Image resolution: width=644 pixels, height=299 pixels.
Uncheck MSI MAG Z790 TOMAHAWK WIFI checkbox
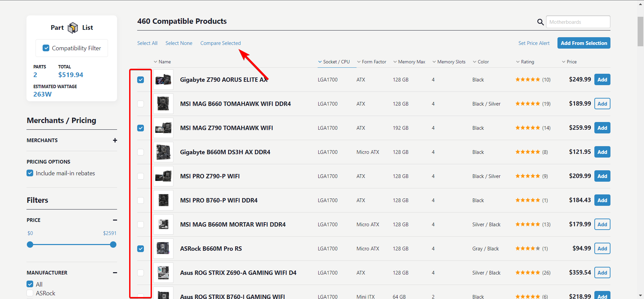pyautogui.click(x=141, y=128)
